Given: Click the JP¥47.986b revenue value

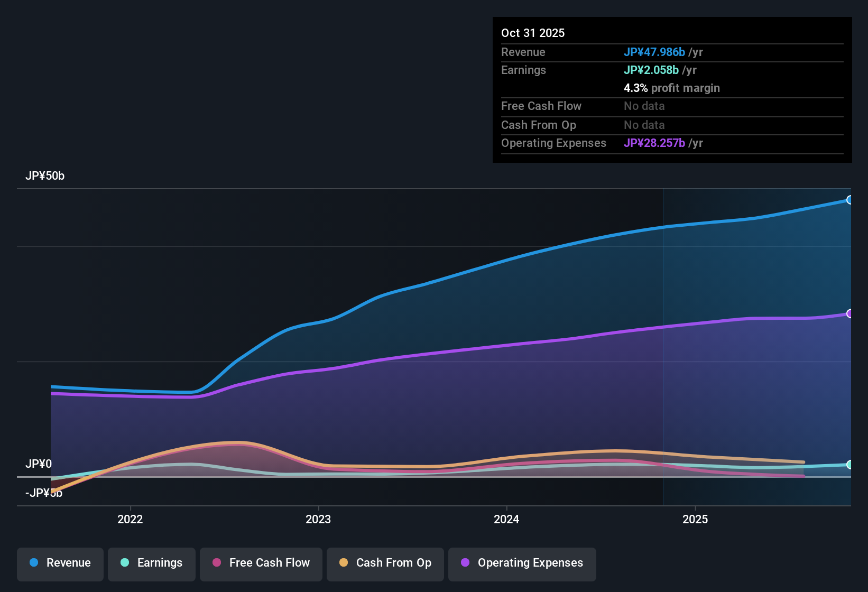Looking at the screenshot, I should (x=654, y=52).
